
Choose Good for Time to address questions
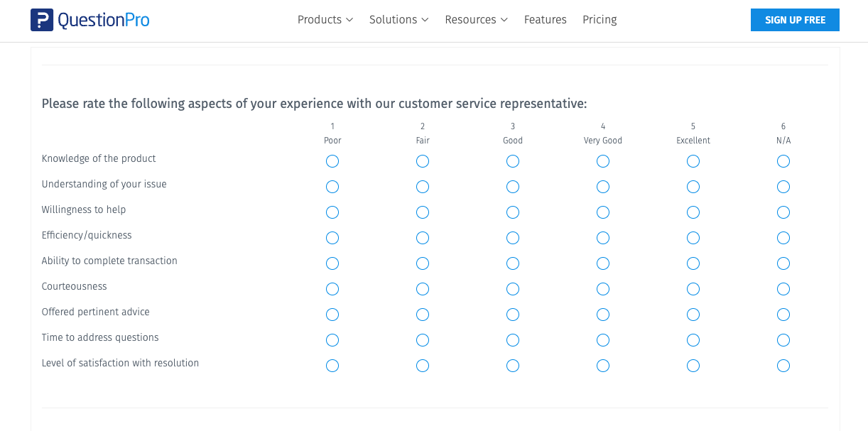pyautogui.click(x=513, y=340)
